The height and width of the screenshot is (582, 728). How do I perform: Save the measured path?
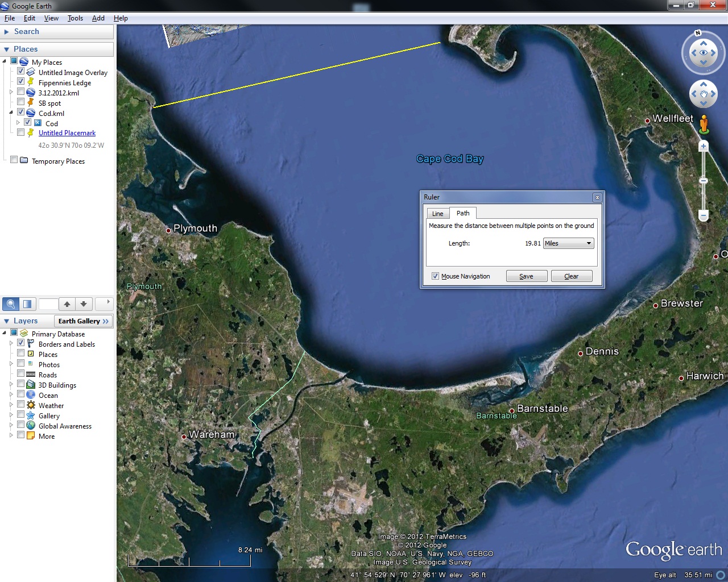(x=526, y=276)
